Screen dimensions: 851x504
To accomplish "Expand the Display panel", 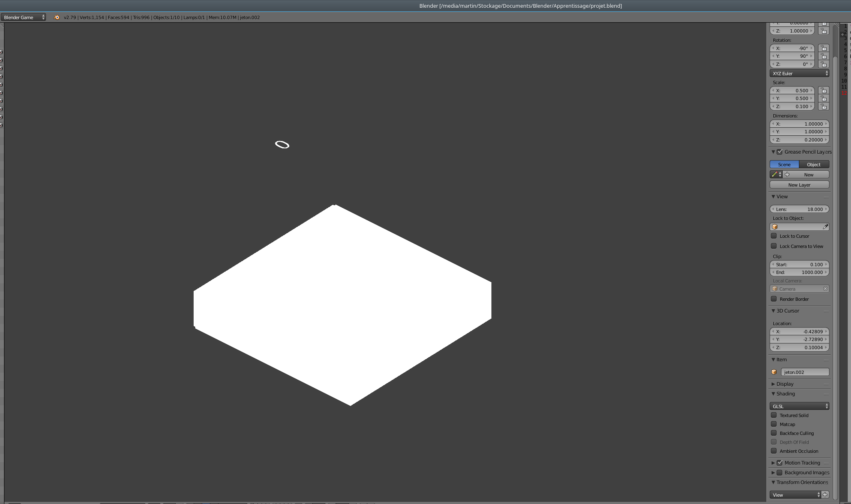I will click(785, 384).
